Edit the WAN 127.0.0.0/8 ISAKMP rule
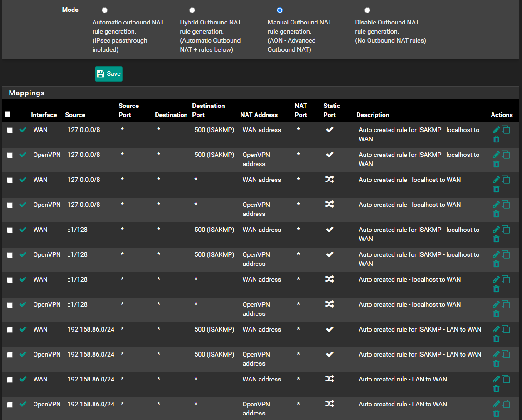522x420 pixels. tap(497, 130)
